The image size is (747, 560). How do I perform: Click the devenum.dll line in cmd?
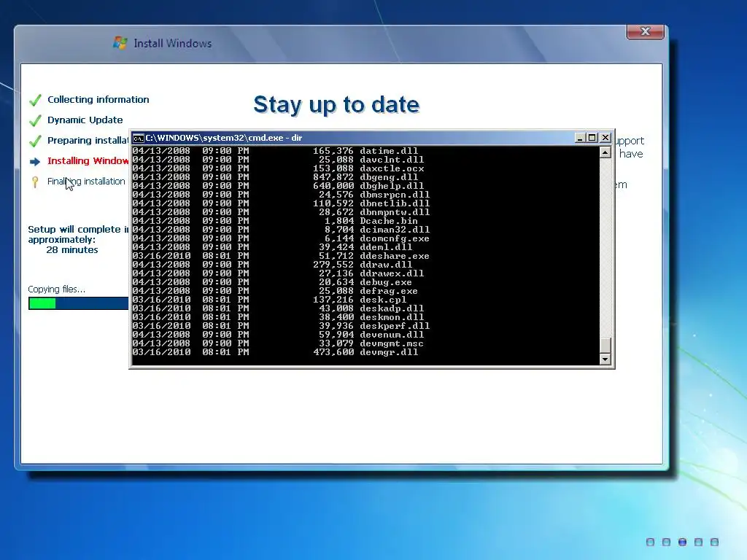tap(278, 335)
